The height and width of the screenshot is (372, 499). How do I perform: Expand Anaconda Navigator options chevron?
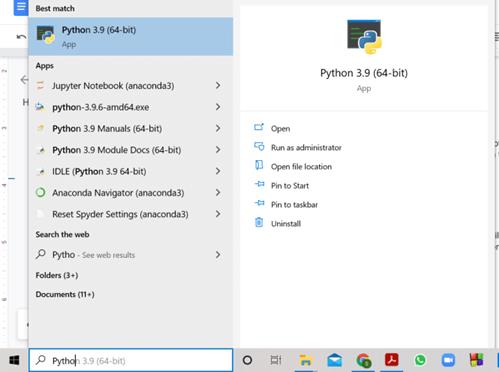[218, 193]
